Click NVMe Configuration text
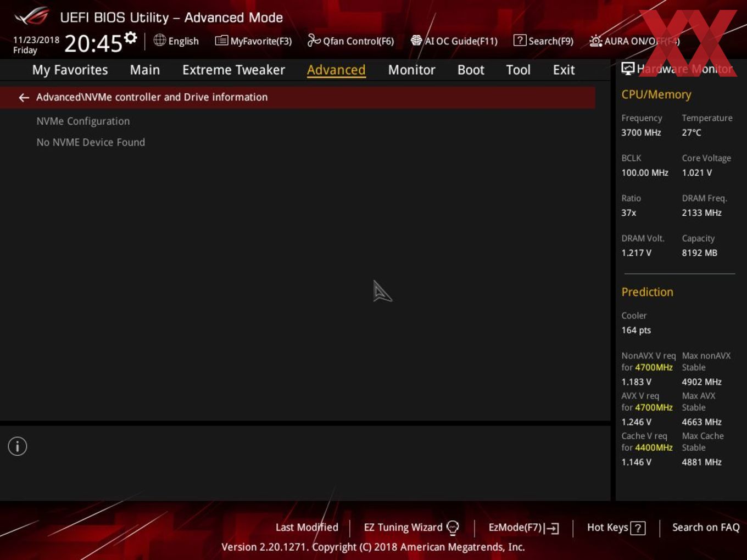This screenshot has height=560, width=747. 83,121
